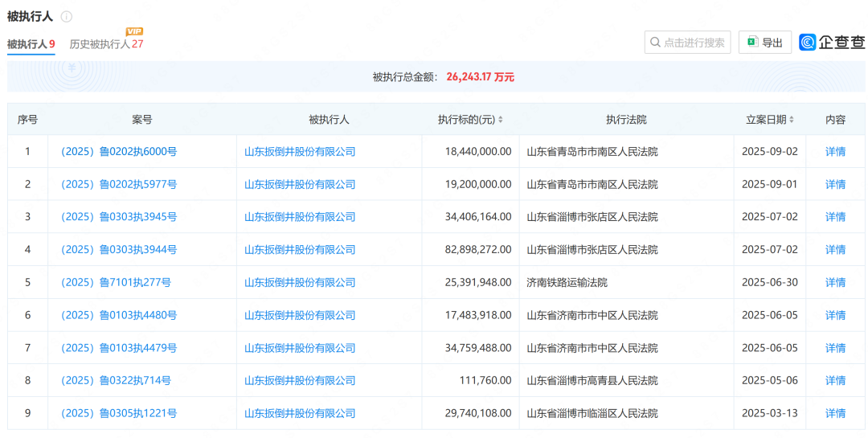View 详情 for row 9
The height and width of the screenshot is (438, 868).
835,413
